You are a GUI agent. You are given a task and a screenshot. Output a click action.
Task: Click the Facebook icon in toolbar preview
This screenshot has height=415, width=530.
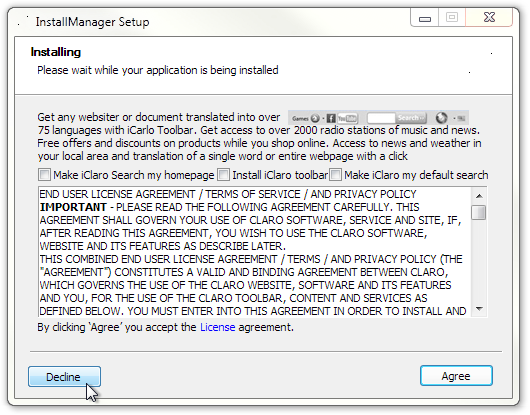(x=331, y=118)
